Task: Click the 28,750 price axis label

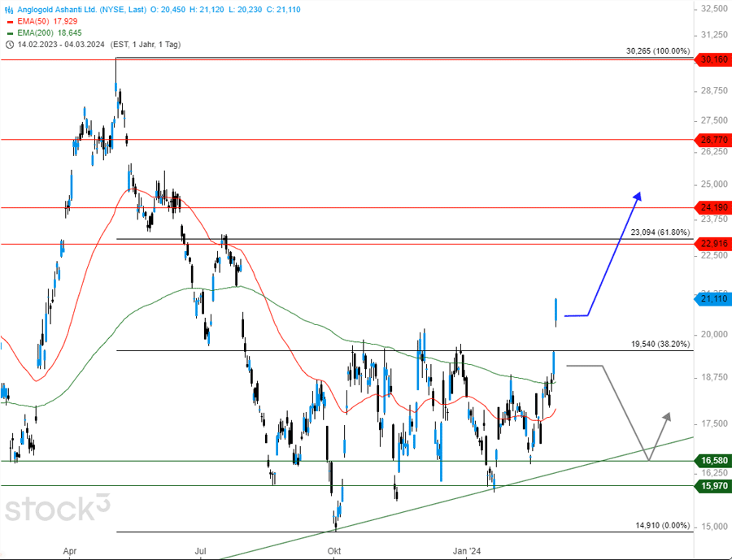Action: coord(714,90)
